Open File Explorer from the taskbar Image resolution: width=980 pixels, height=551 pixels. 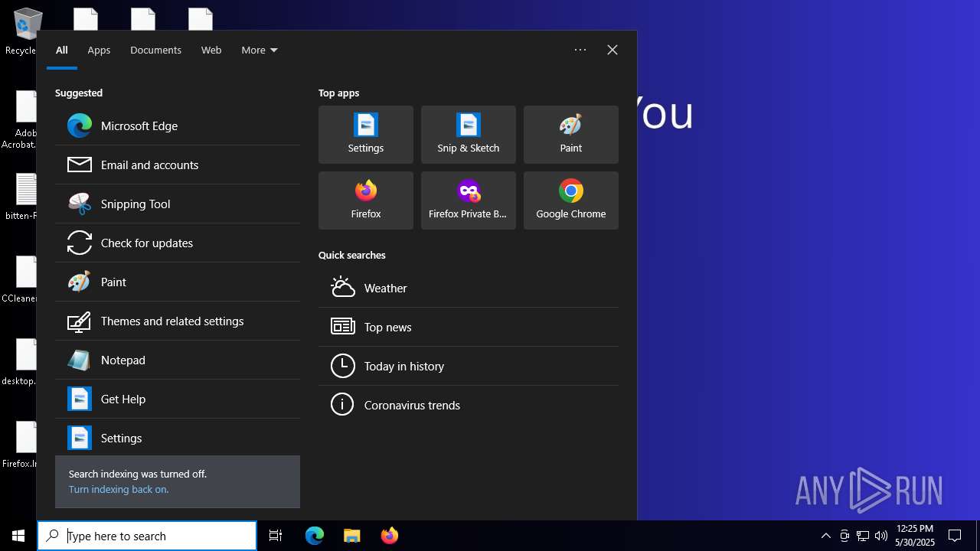click(352, 536)
